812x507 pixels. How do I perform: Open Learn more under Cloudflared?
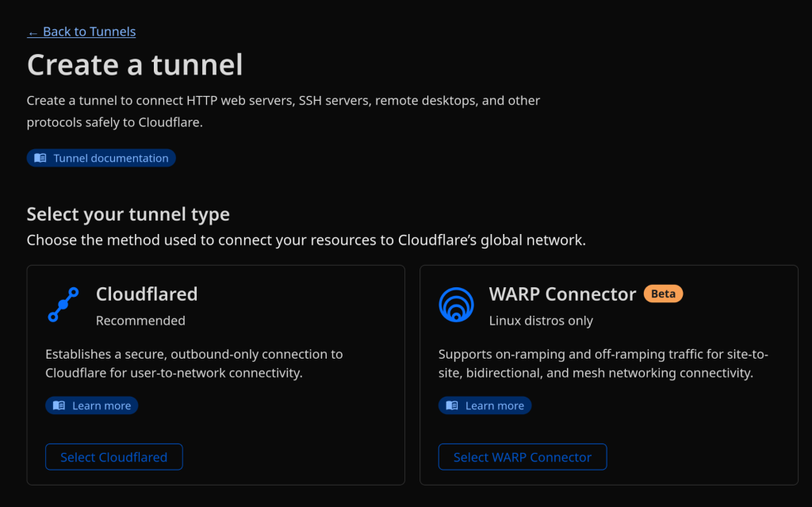pyautogui.click(x=101, y=405)
